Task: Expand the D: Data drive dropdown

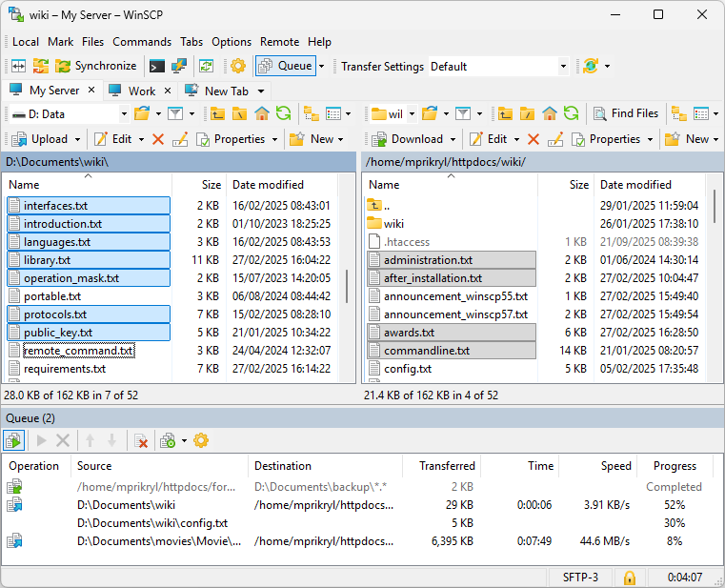Action: (x=123, y=113)
